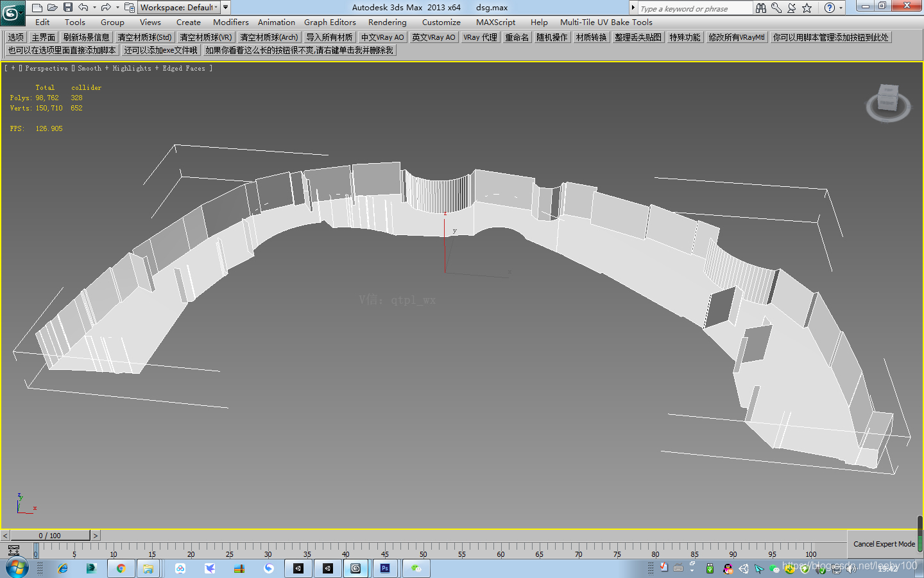The height and width of the screenshot is (578, 924).
Task: Open the Windows Start button
Action: point(17,568)
